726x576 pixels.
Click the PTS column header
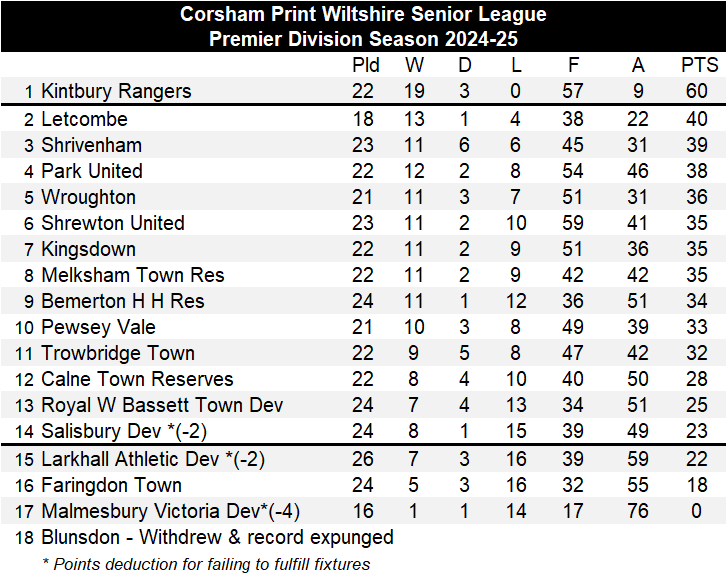[699, 65]
